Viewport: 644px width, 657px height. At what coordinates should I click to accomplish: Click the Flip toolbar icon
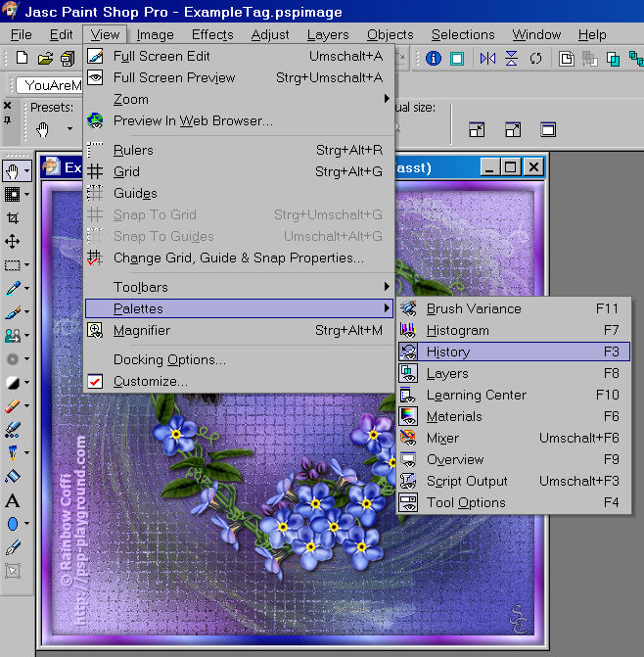[511, 58]
